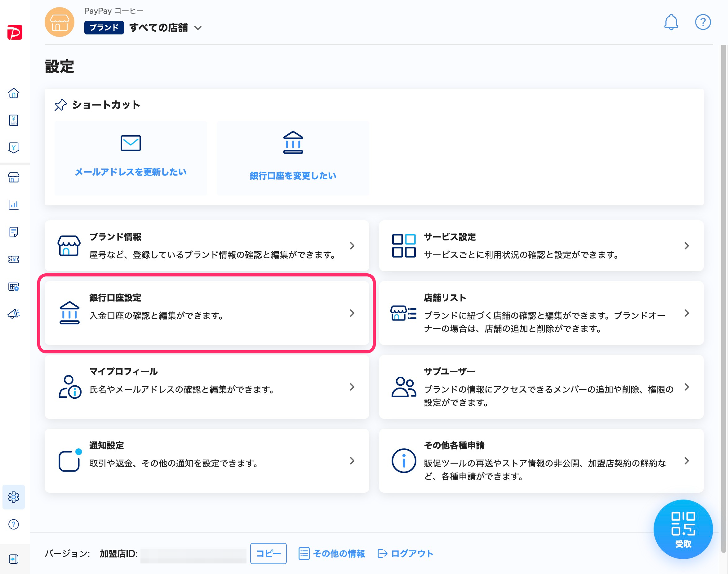Open 店舗リスト title
This screenshot has height=574, width=728.
coord(445,298)
